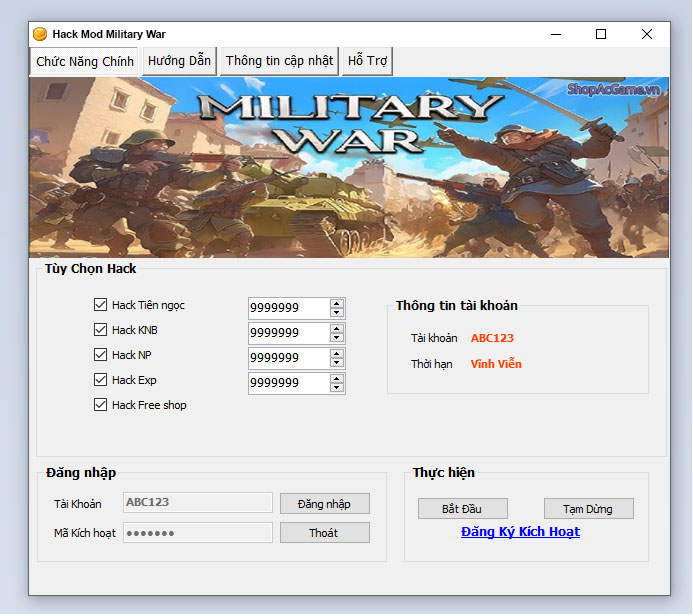Maximize the Hack Mod Military War window

[601, 34]
